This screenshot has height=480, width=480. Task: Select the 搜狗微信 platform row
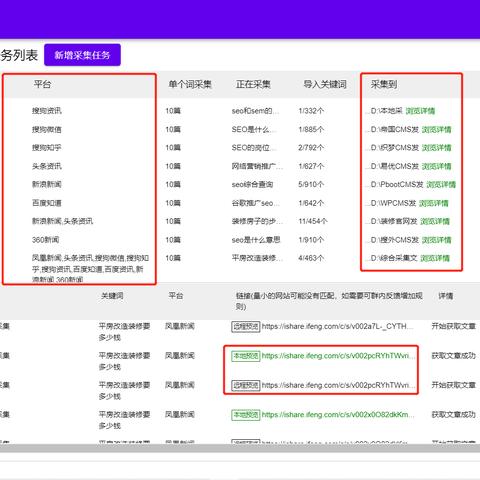pos(47,129)
